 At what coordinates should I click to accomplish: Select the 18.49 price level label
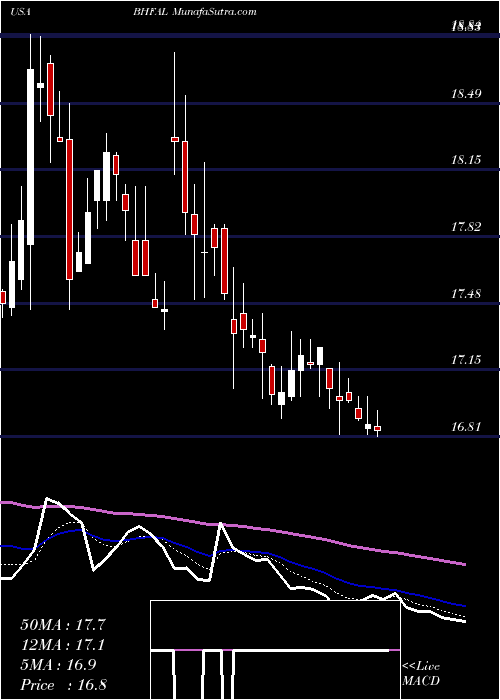tap(466, 94)
